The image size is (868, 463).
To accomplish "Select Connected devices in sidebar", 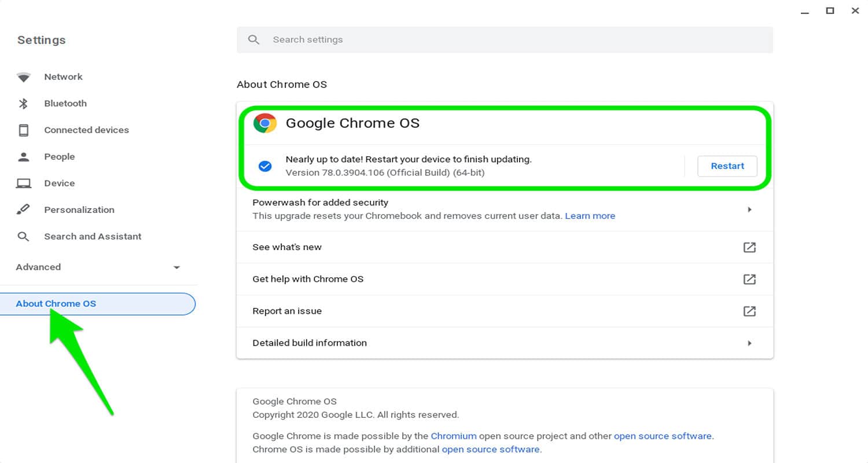I will pos(87,130).
